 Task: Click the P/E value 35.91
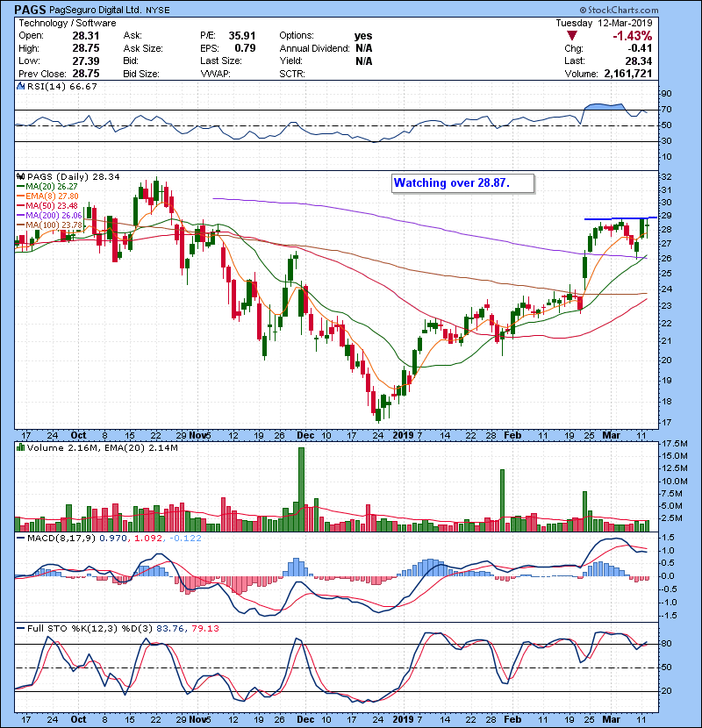pyautogui.click(x=242, y=36)
